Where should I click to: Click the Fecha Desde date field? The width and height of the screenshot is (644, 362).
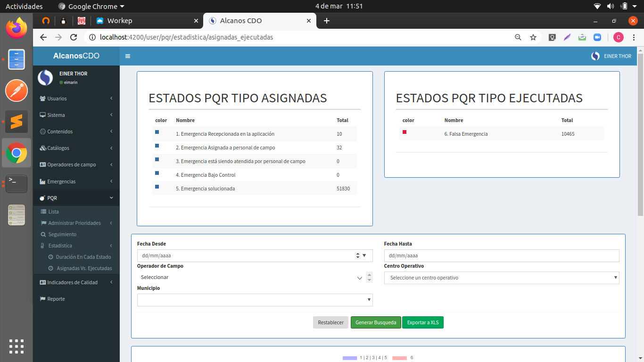(x=255, y=255)
